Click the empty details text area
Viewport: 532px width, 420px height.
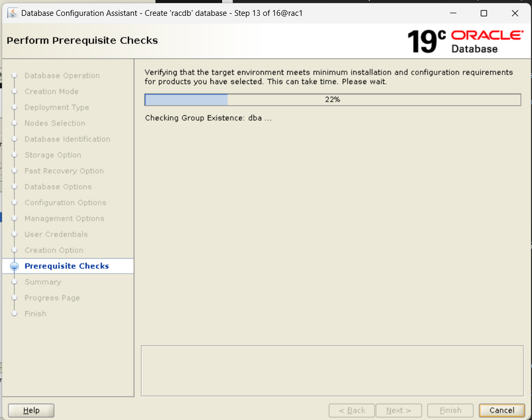332,371
